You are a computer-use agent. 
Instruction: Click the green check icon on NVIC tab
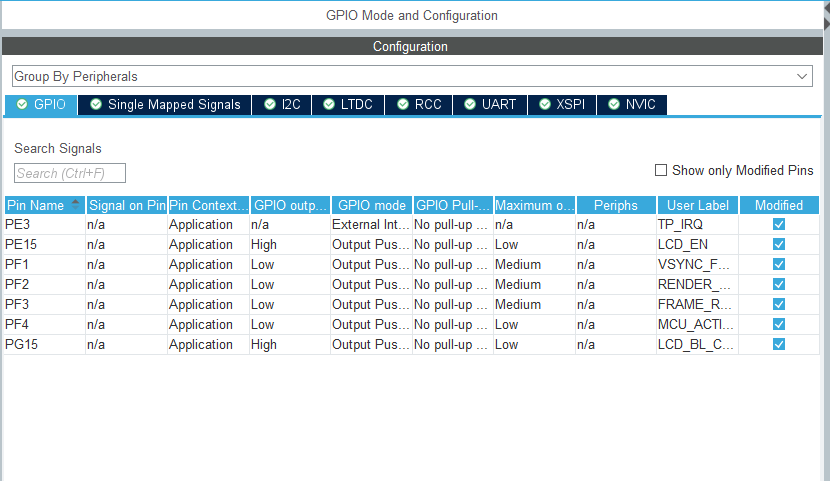pos(614,104)
